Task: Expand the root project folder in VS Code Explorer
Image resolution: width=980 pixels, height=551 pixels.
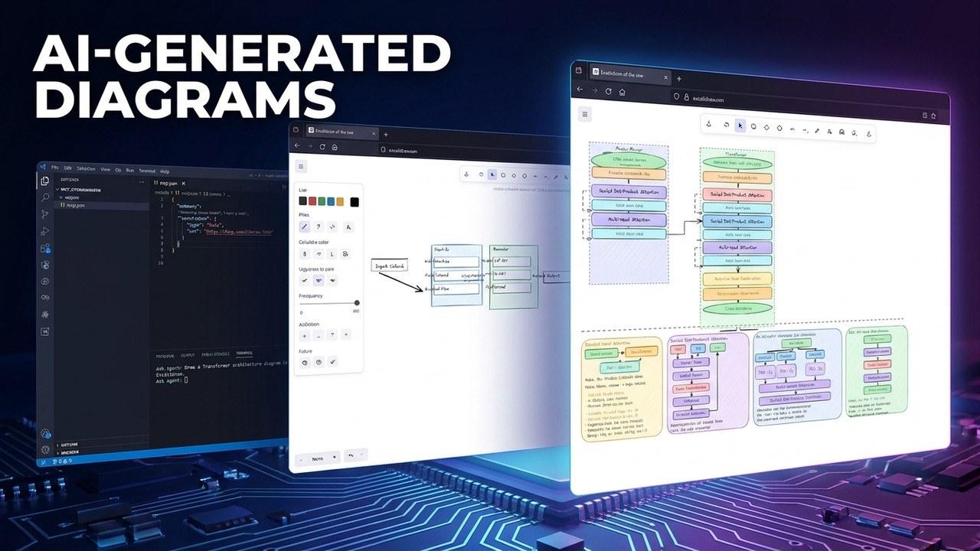Action: click(79, 190)
